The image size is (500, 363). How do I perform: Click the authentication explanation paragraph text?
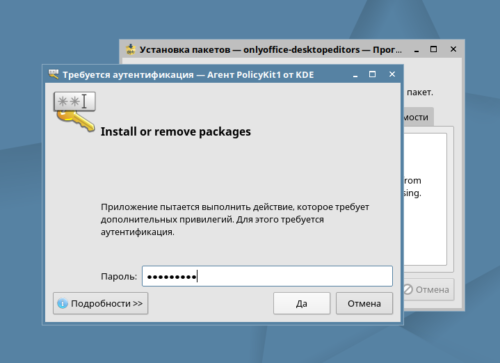[235, 219]
